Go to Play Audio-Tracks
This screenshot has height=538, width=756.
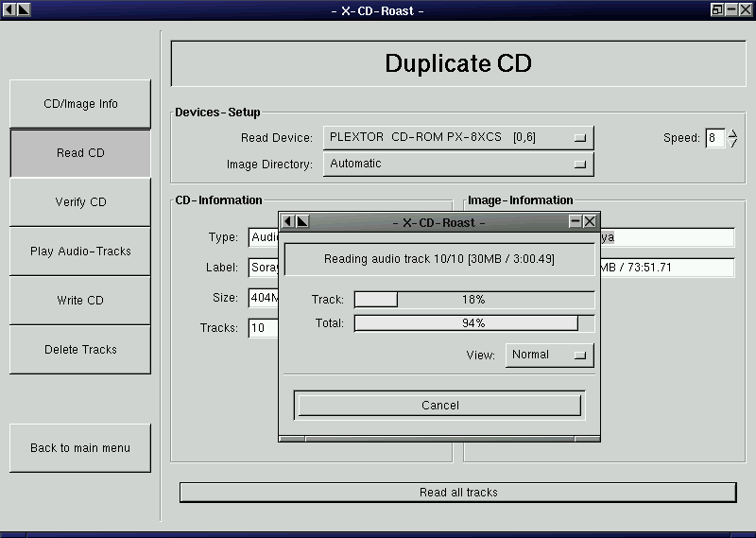click(80, 252)
